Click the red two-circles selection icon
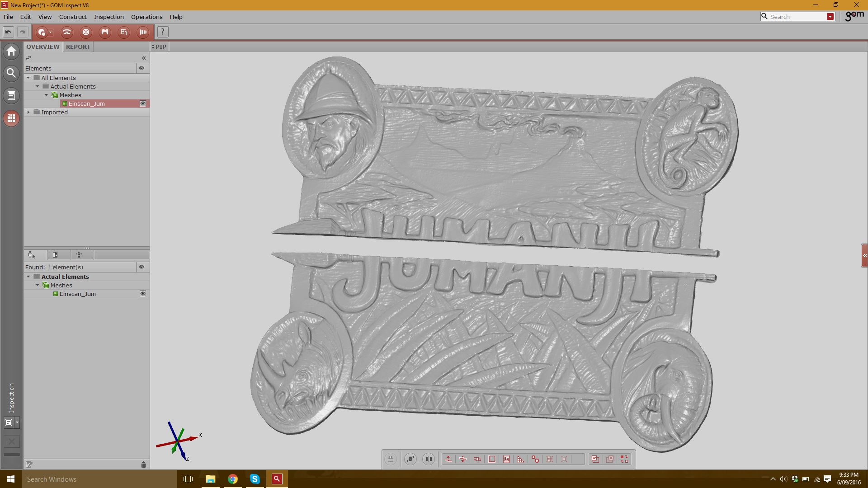 tap(535, 459)
